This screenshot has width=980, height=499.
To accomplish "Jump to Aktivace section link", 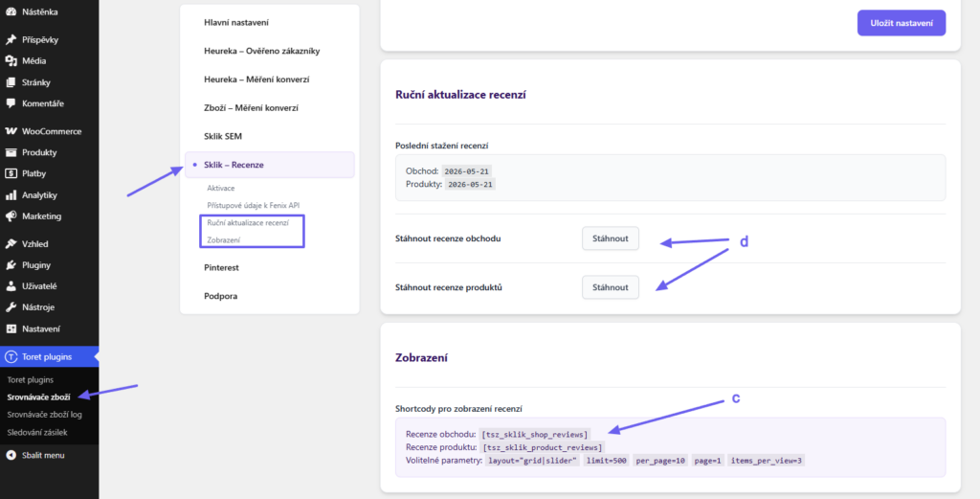I will coord(221,189).
